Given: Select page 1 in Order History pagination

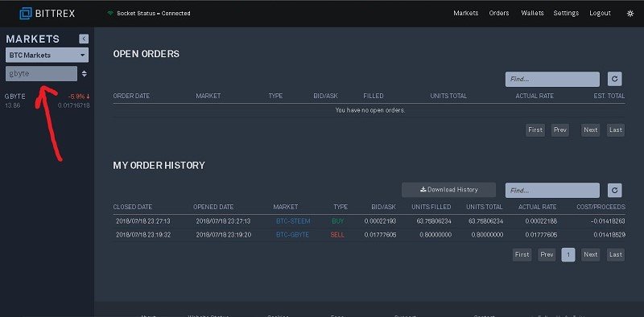Looking at the screenshot, I should (x=568, y=255).
